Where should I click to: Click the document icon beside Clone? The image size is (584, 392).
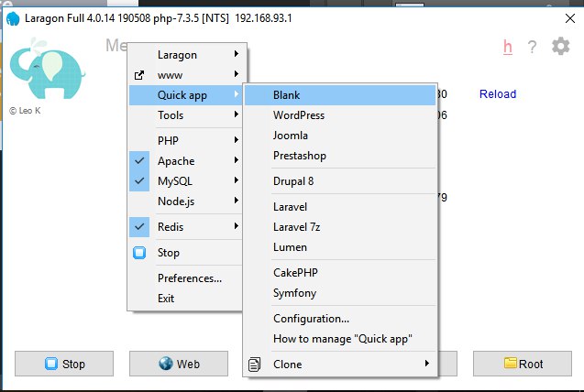click(x=254, y=365)
